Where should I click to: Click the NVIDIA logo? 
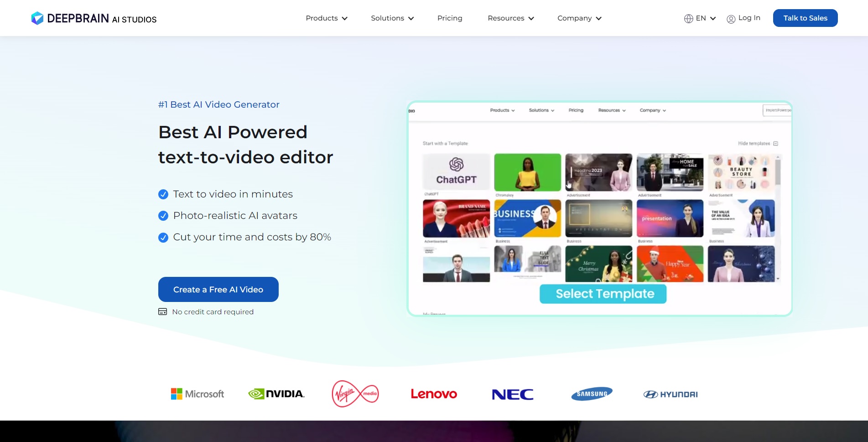click(x=276, y=394)
